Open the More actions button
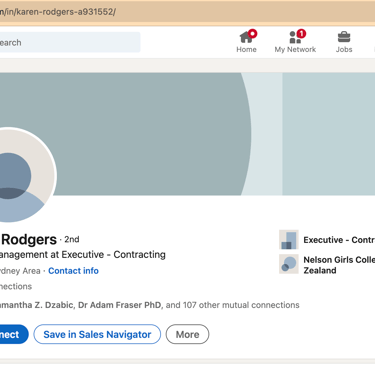Screen dimensions: 375x366 (187, 334)
